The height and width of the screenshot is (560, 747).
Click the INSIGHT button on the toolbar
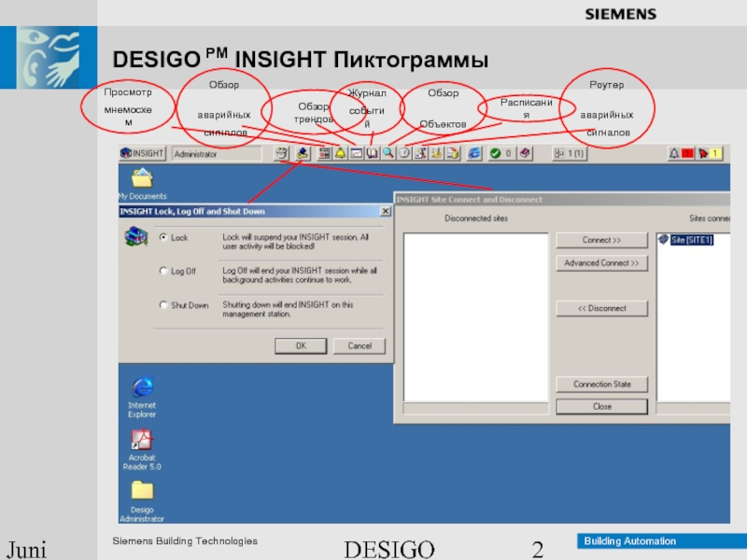(x=143, y=153)
